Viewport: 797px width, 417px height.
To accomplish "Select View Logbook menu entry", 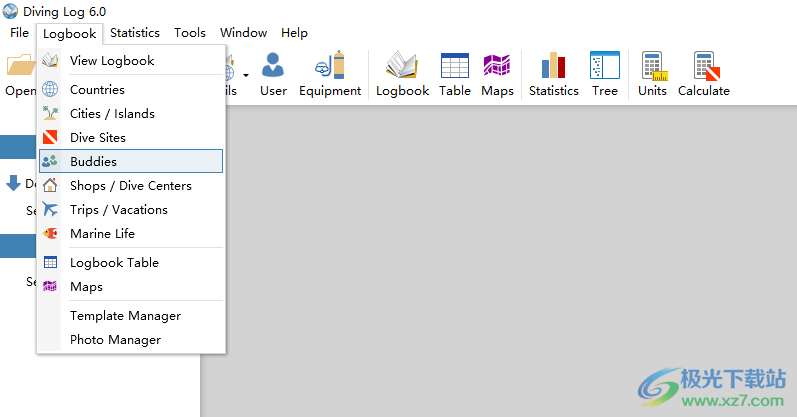I will pyautogui.click(x=131, y=61).
